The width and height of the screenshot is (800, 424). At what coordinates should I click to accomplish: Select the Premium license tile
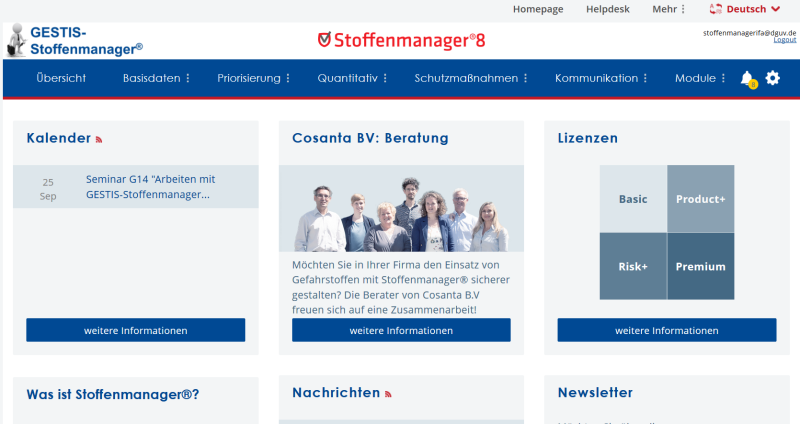[700, 266]
